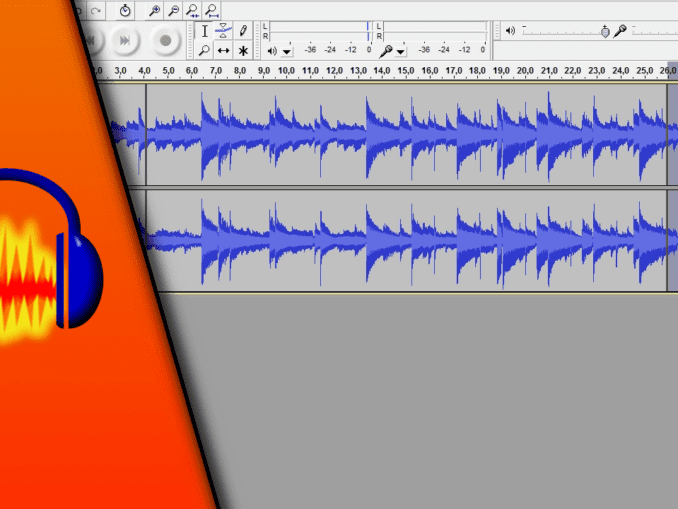Open the microphone input meter dropdown
This screenshot has width=678, height=509.
coord(401,50)
